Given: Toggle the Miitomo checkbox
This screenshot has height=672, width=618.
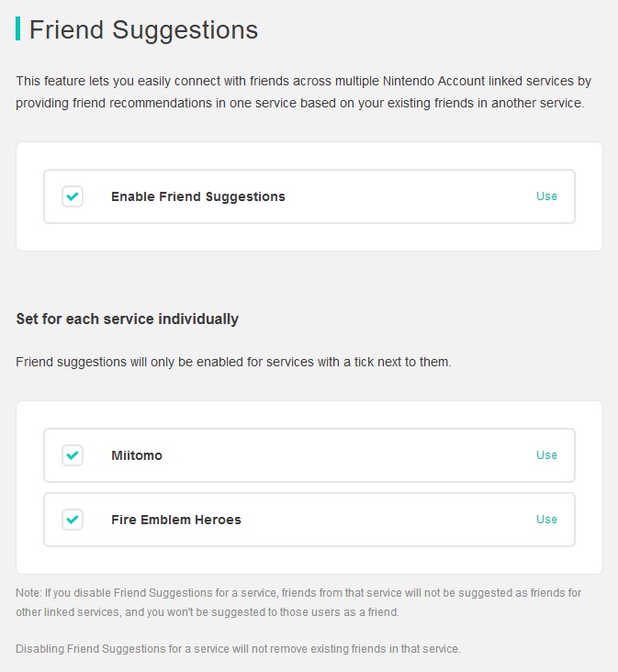Looking at the screenshot, I should (x=73, y=455).
